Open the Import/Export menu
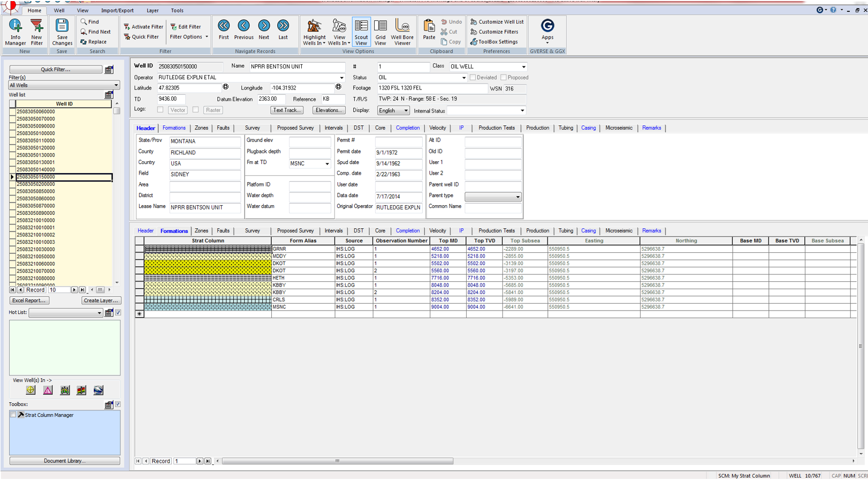868x481 pixels. click(x=117, y=10)
